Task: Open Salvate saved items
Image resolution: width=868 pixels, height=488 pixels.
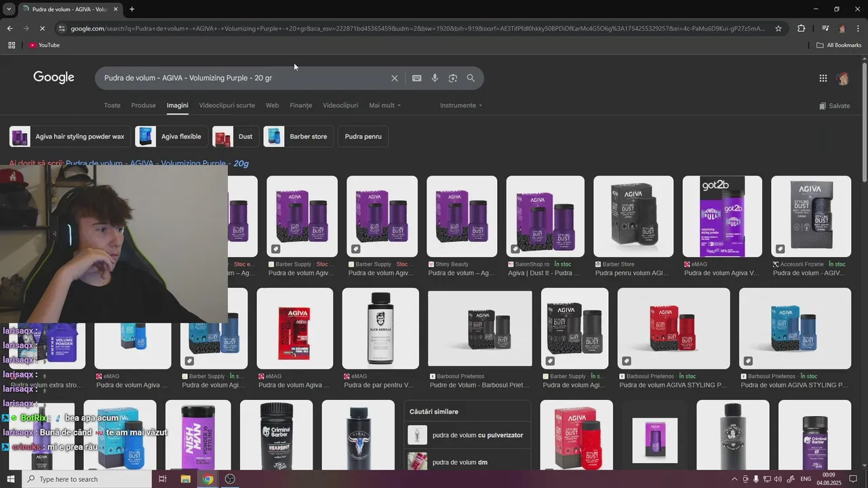Action: coord(834,106)
